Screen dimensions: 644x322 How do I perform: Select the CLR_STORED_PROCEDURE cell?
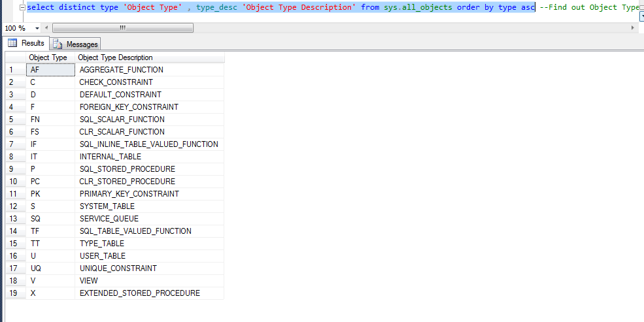[x=150, y=182]
